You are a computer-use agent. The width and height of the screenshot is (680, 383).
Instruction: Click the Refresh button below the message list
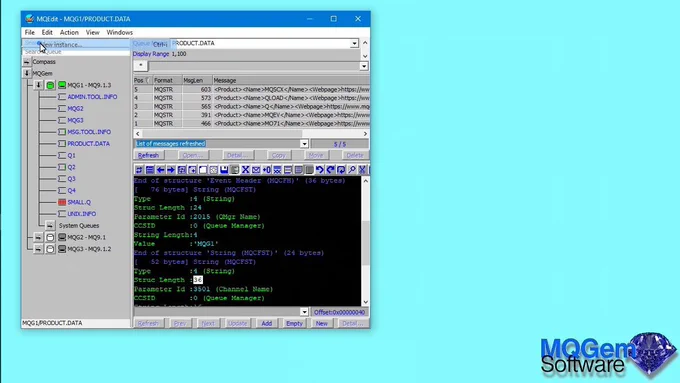pos(148,155)
